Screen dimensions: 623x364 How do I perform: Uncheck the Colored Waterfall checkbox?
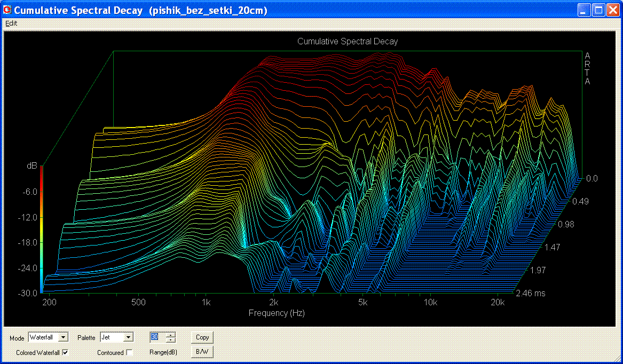coord(66,353)
